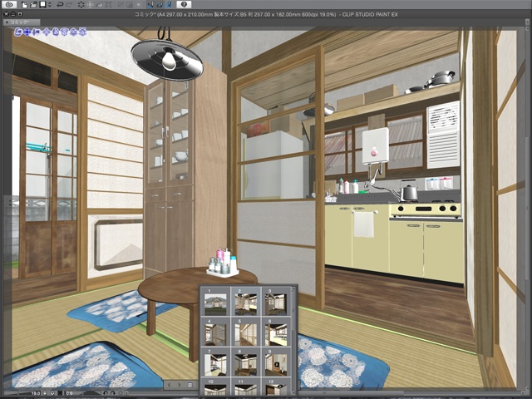Zoom out the canvas with status bar button
This screenshot has width=532, height=399.
44,393
